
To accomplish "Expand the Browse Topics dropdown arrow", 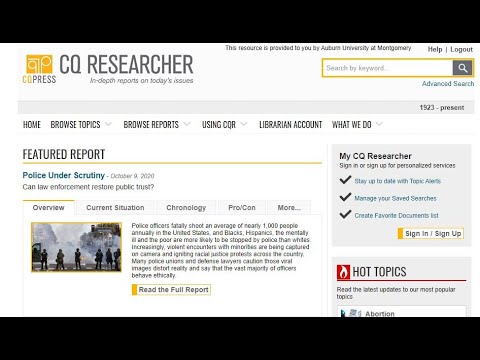I will pos(108,124).
